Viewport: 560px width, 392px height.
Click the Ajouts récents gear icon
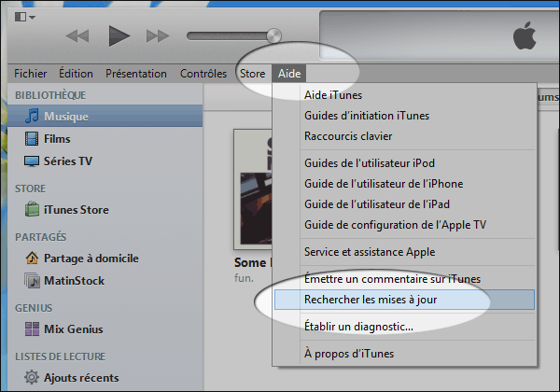pyautogui.click(x=32, y=377)
